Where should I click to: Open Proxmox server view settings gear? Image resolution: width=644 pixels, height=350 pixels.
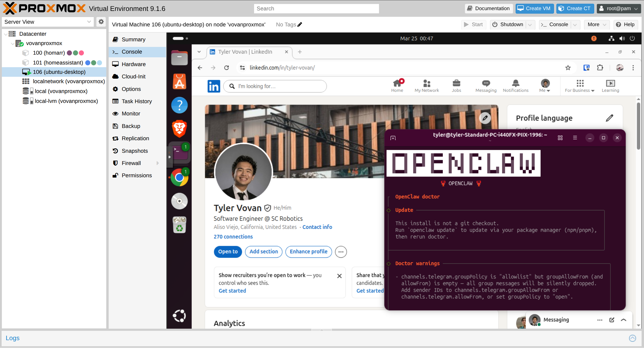101,22
